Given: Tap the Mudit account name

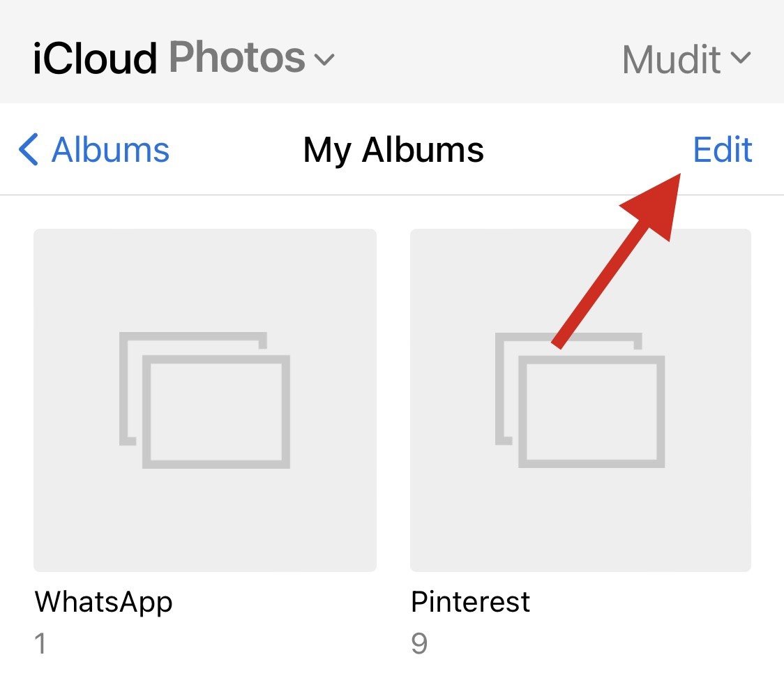Looking at the screenshot, I should 670,59.
